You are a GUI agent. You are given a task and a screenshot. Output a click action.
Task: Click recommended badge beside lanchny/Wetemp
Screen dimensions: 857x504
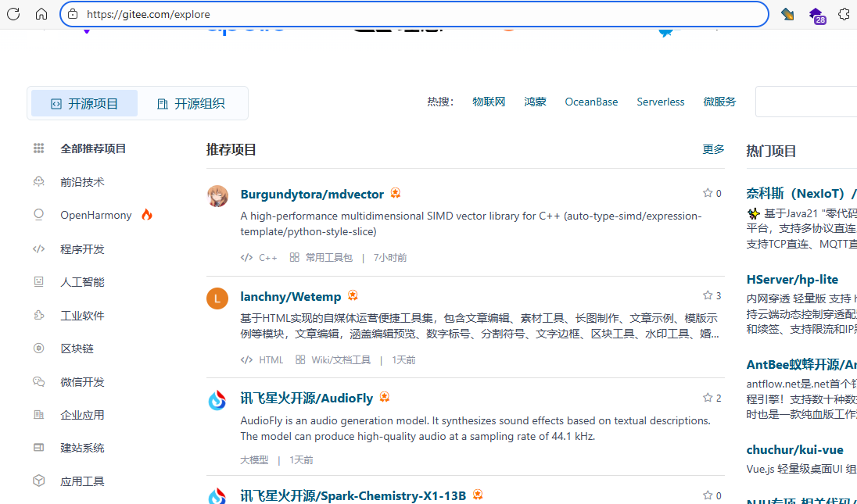[x=353, y=295]
